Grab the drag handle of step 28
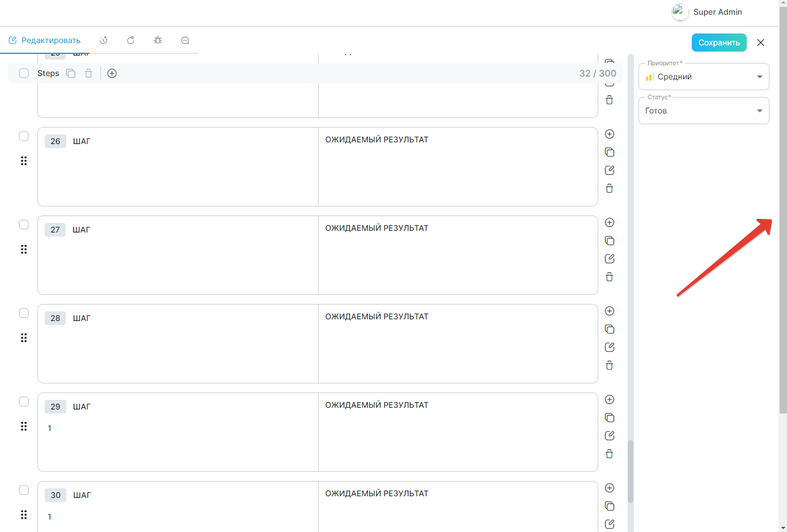 tap(24, 337)
